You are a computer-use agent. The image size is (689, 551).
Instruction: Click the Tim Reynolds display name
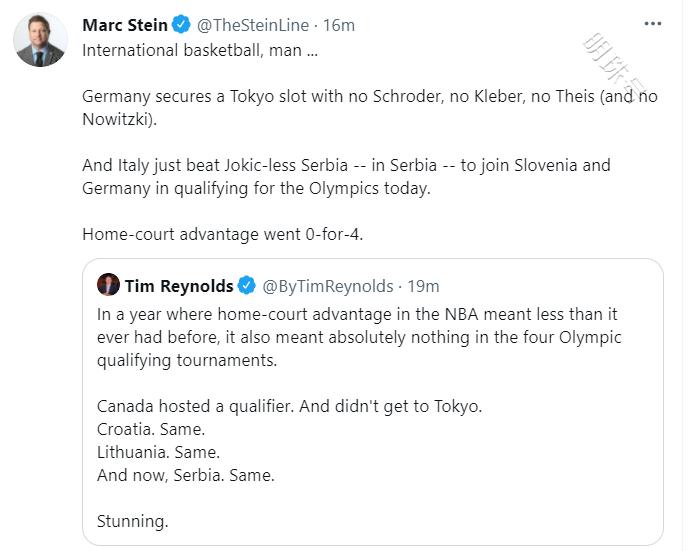coord(178,287)
